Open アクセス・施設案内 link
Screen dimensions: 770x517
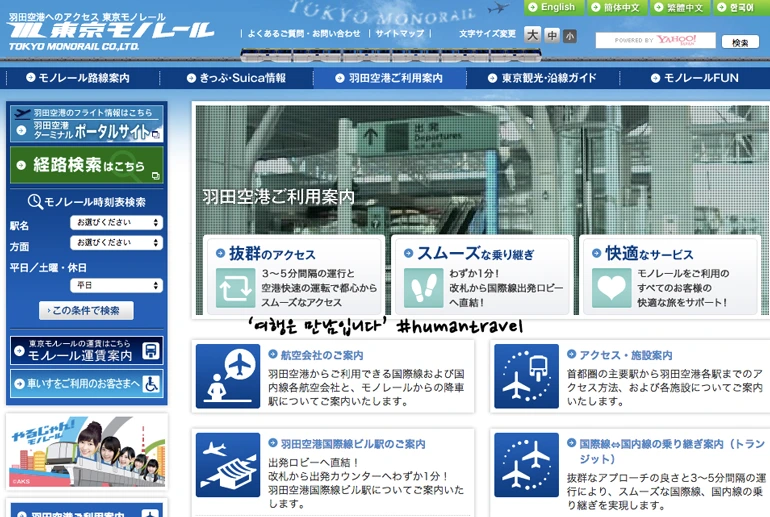pos(626,355)
